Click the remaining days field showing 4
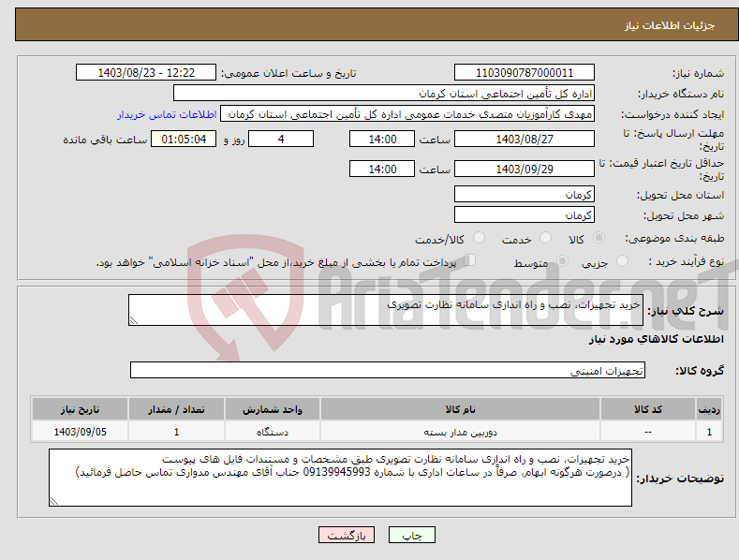The image size is (739, 560). (281, 139)
